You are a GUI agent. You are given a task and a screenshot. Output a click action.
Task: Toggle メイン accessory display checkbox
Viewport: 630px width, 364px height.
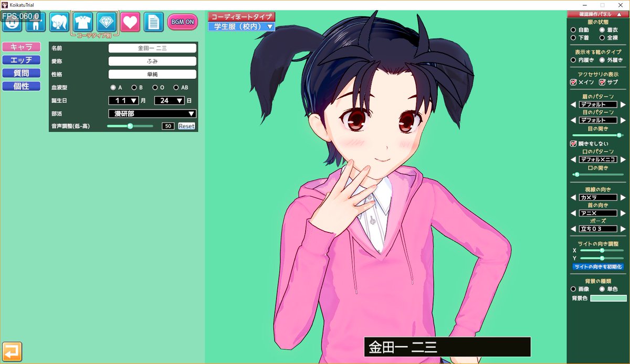click(x=574, y=82)
